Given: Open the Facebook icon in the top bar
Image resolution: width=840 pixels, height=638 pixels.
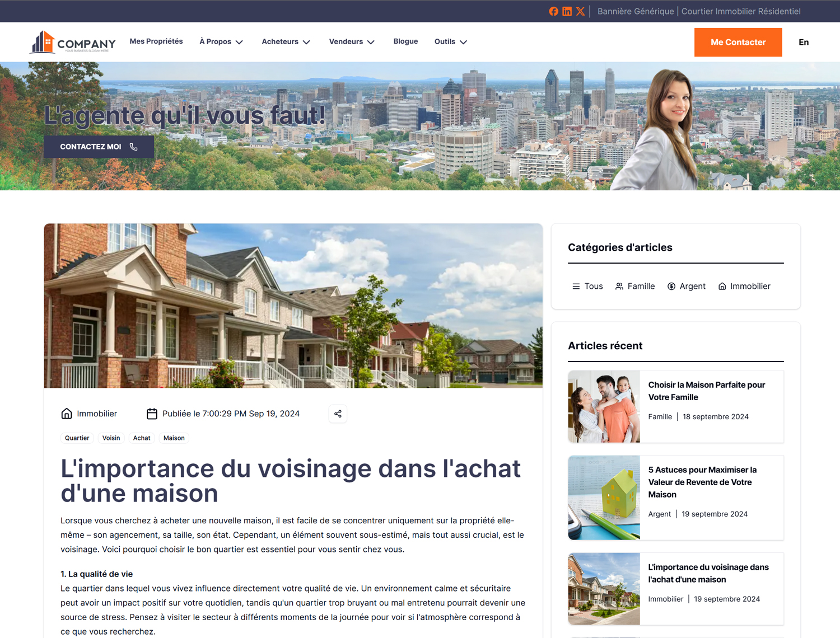Looking at the screenshot, I should point(553,11).
